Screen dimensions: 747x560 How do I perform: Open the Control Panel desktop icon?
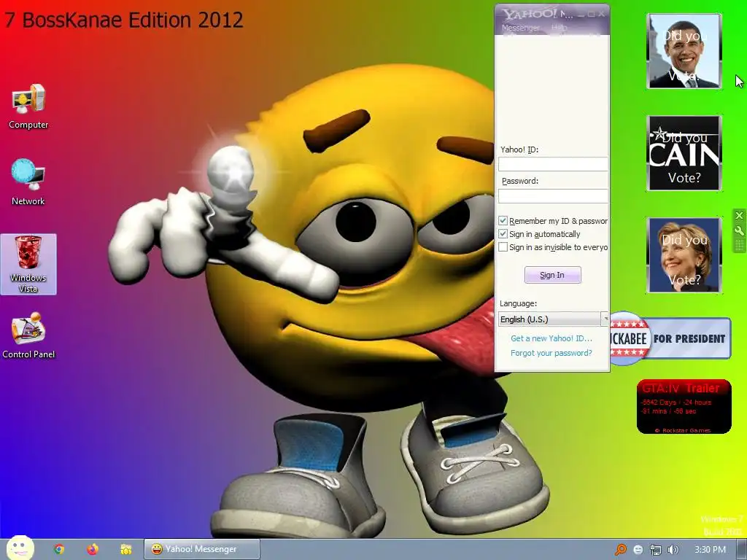[x=28, y=335]
